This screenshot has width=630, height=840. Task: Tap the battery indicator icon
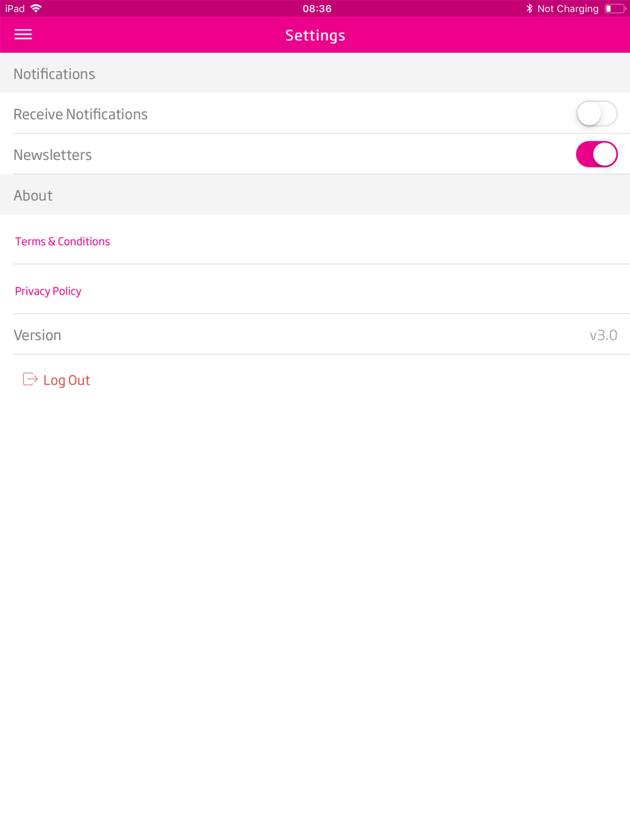(x=614, y=8)
